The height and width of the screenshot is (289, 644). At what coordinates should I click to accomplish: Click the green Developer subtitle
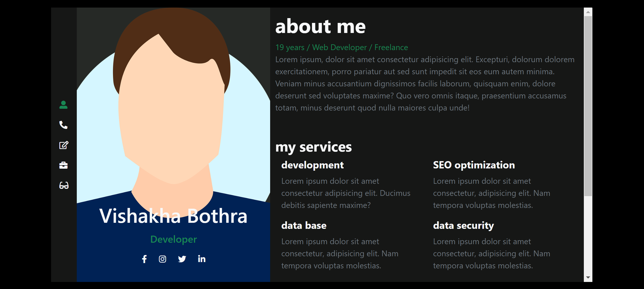click(173, 239)
